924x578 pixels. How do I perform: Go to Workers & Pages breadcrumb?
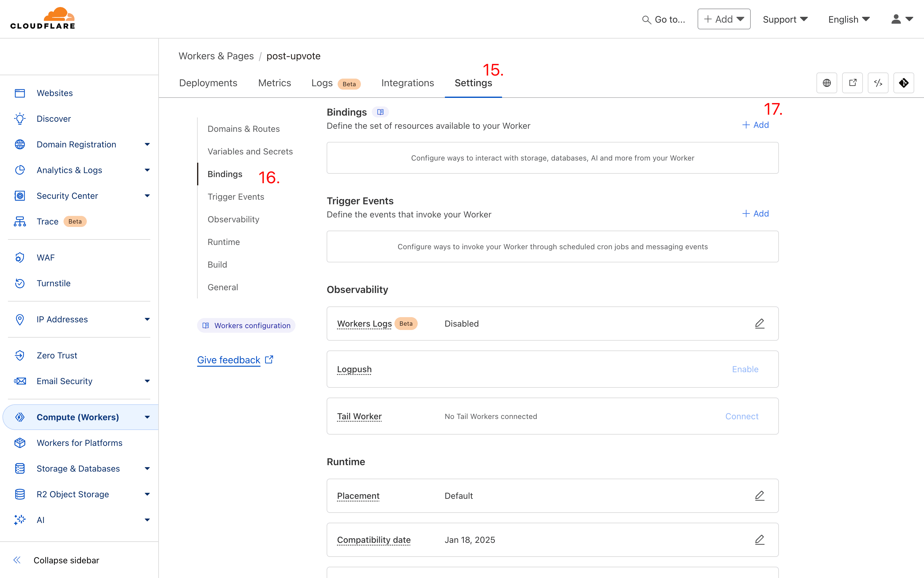(x=216, y=56)
